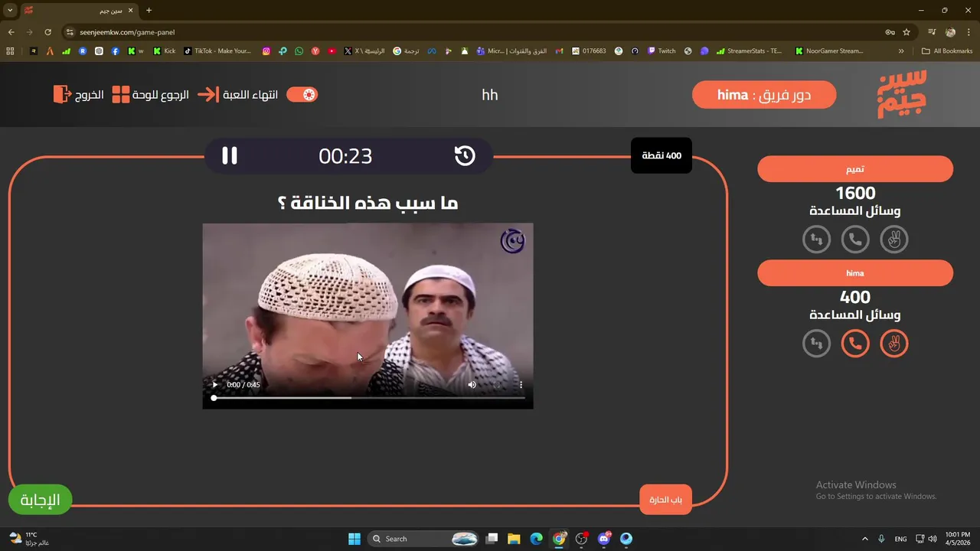Use تميم team's swap lifeline
This screenshot has height=551, width=980.
817,240
